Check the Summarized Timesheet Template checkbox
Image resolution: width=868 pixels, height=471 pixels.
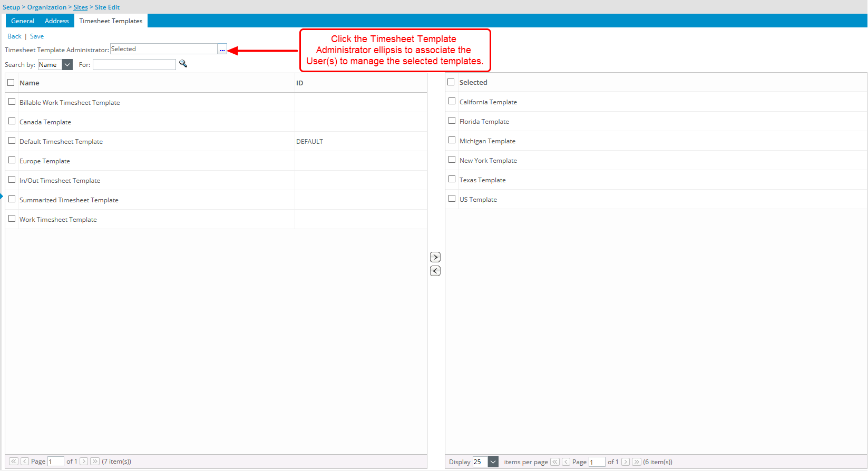coord(12,199)
